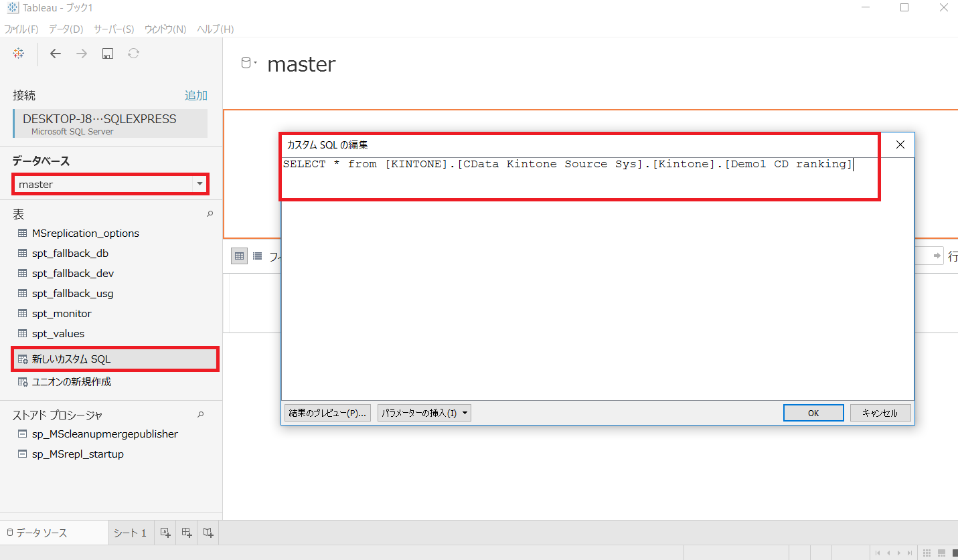
Task: Click the search icon in the 表 panel
Action: [x=210, y=213]
